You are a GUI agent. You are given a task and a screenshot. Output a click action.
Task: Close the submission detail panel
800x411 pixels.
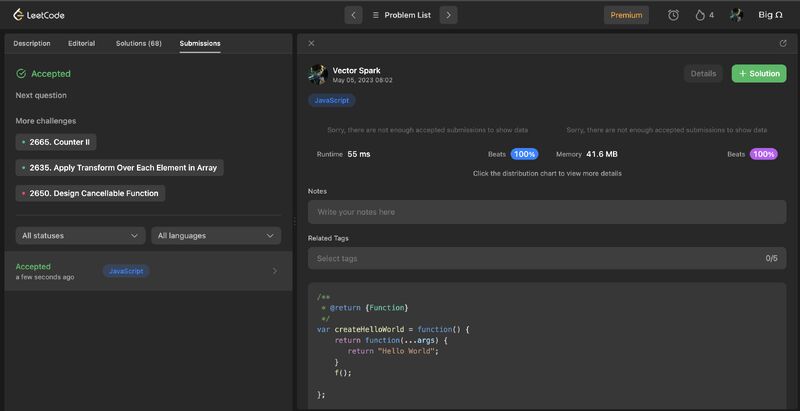tap(311, 43)
